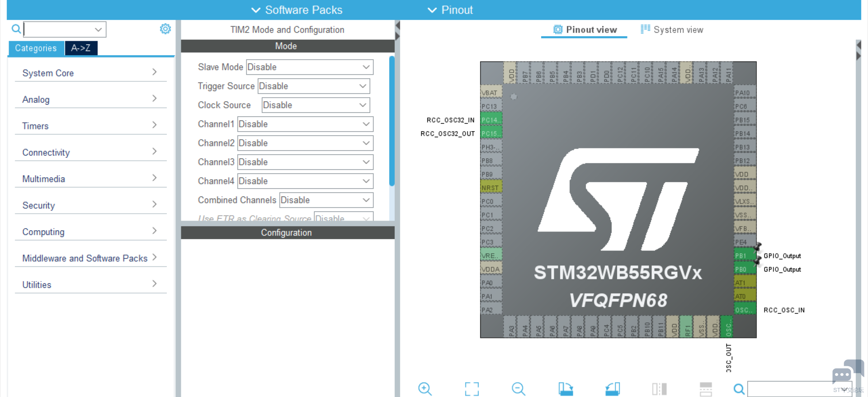
Task: Open the Channel3 dropdown
Action: pos(305,162)
